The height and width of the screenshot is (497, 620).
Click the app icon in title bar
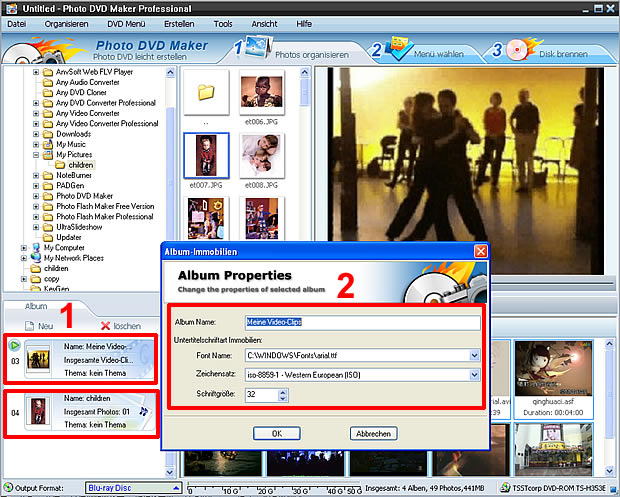[x=11, y=8]
